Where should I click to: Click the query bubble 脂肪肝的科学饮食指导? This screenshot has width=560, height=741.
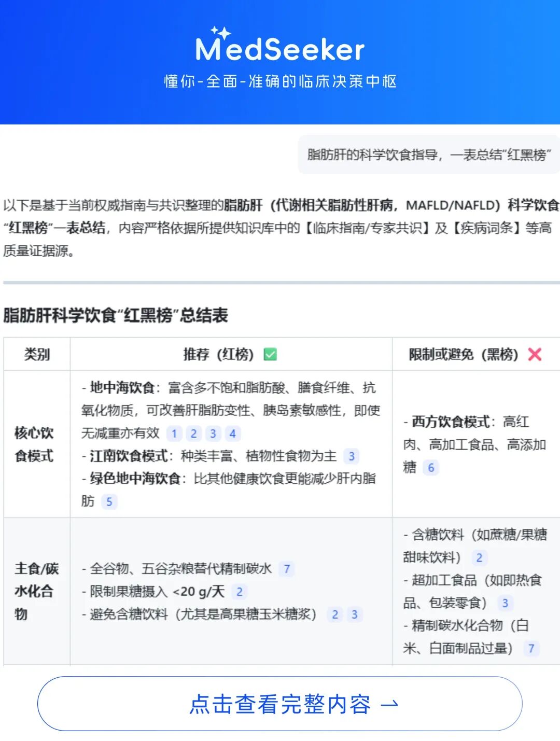[429, 155]
